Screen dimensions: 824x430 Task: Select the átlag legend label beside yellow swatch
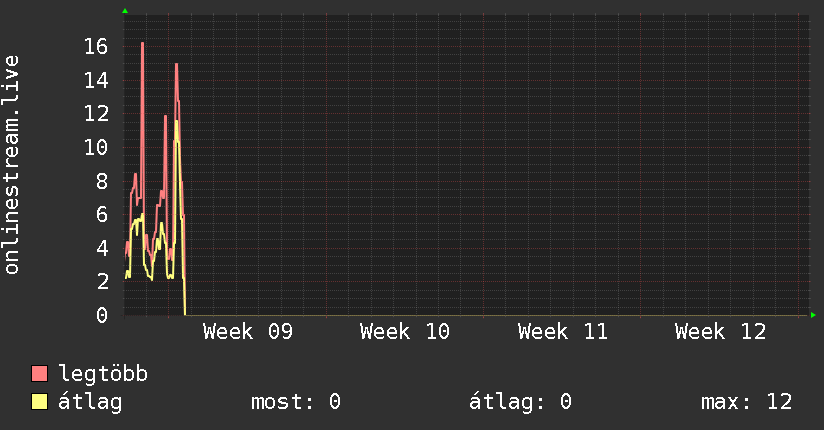[x=90, y=402]
